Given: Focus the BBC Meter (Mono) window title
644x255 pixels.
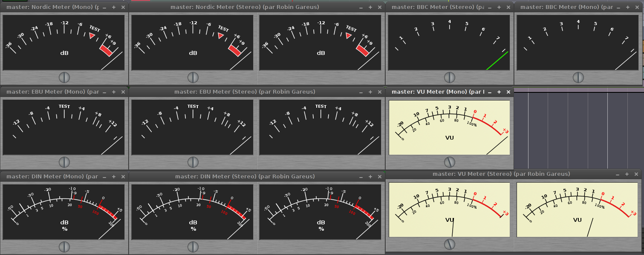Looking at the screenshot, I should pos(566,7).
